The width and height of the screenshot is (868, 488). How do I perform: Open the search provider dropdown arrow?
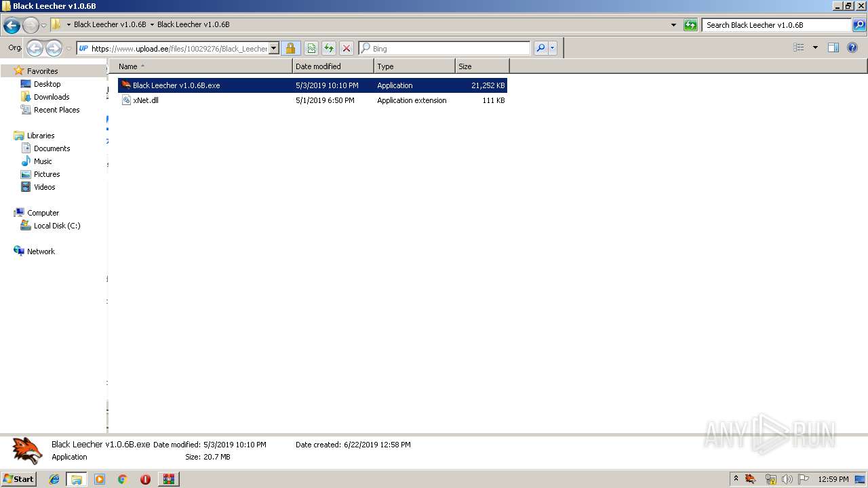point(553,48)
